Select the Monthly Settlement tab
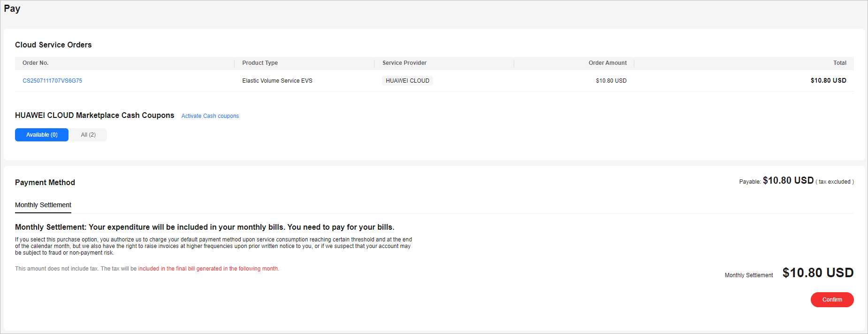This screenshot has height=334, width=868. point(43,205)
